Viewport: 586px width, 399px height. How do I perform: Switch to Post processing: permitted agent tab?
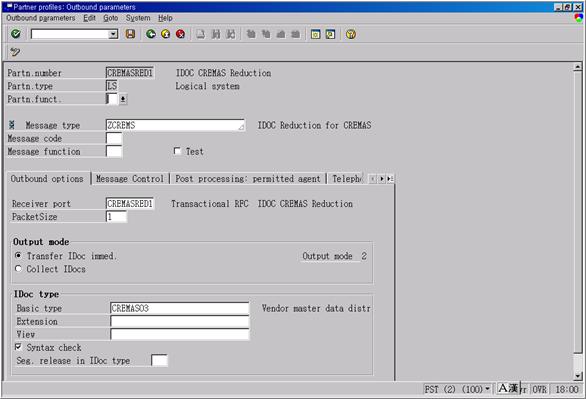pyautogui.click(x=248, y=179)
